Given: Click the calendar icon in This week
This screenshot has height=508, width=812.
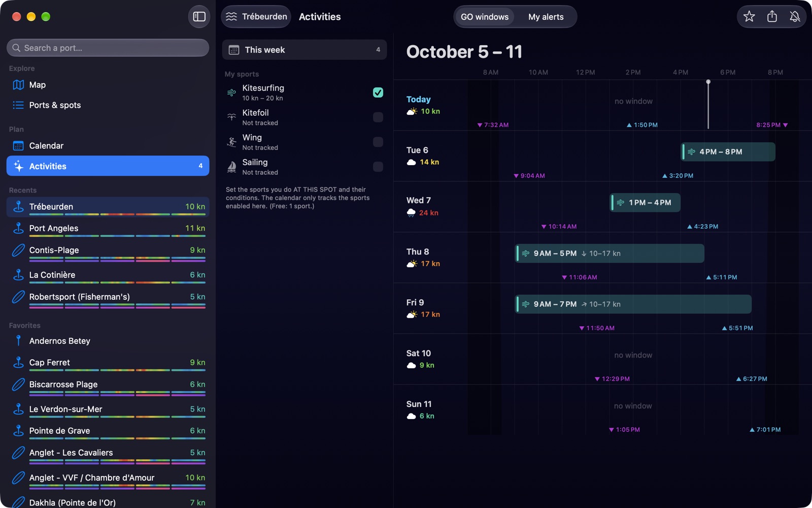Looking at the screenshot, I should point(234,50).
